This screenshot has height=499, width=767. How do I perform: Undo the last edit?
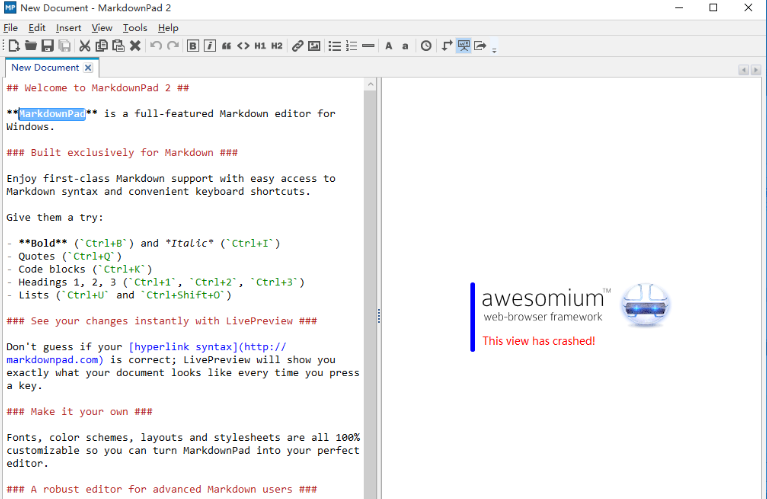(156, 46)
